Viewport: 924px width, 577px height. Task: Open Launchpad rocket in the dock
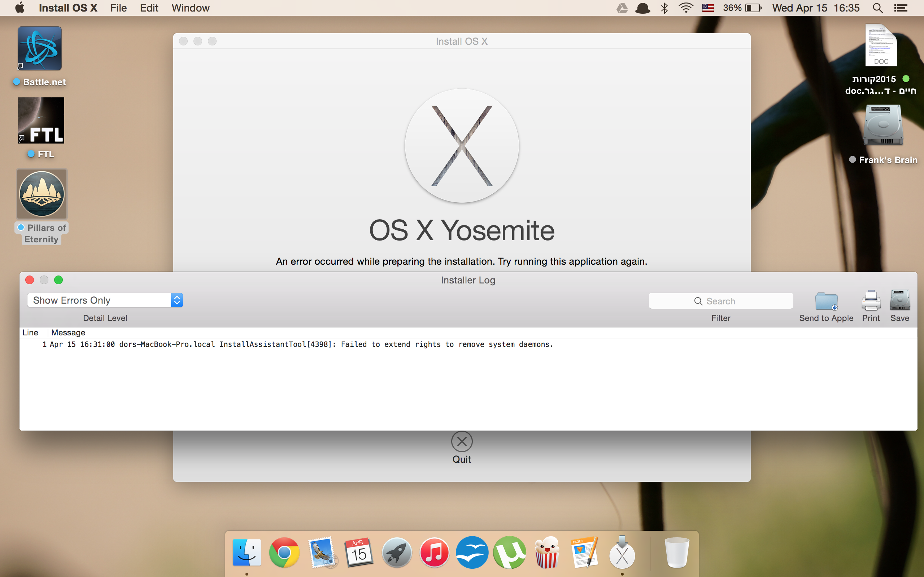[397, 552]
